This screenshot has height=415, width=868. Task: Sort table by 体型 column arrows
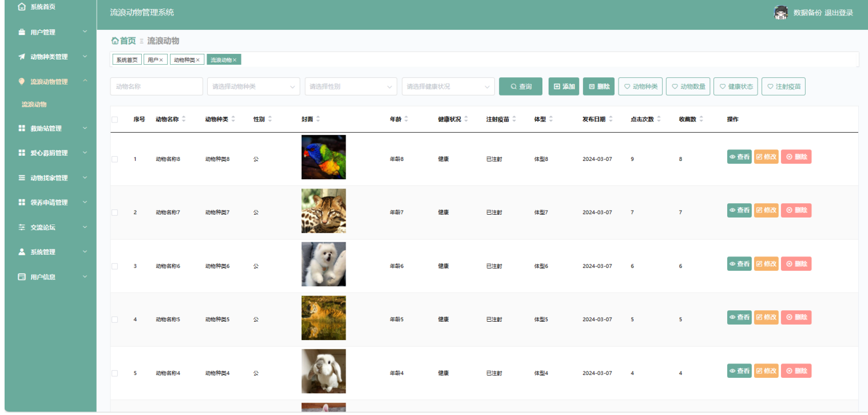(x=550, y=119)
